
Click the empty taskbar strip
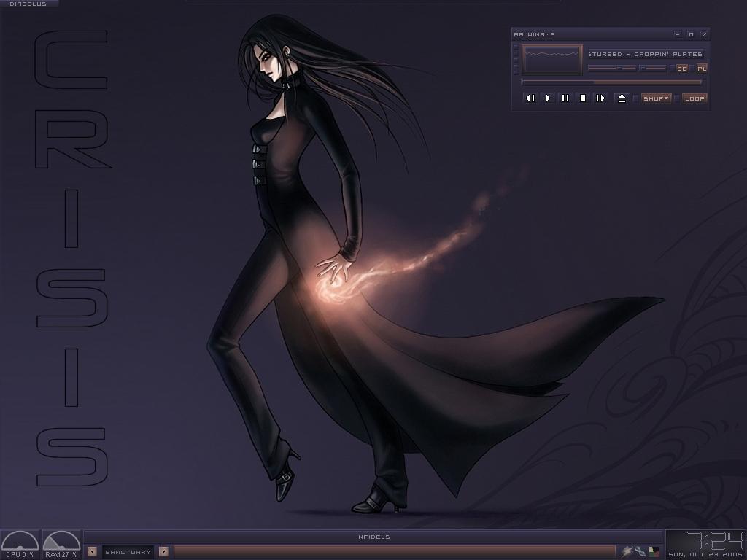(395, 552)
